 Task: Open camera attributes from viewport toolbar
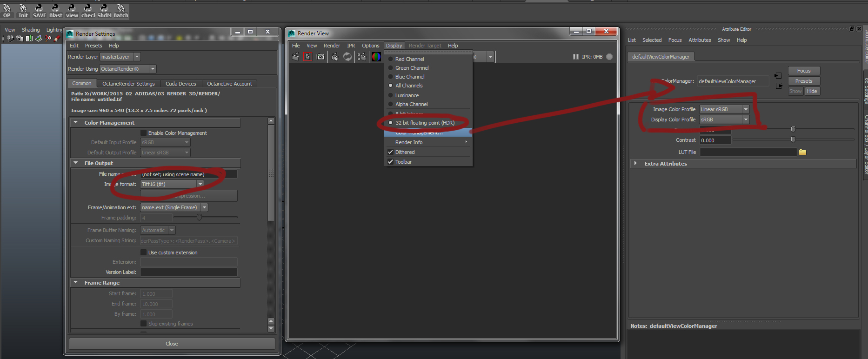20,39
